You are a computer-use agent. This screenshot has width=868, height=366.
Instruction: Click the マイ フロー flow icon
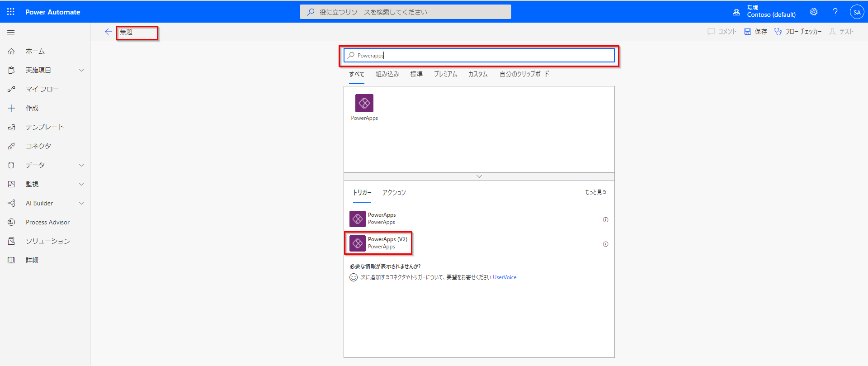point(11,89)
